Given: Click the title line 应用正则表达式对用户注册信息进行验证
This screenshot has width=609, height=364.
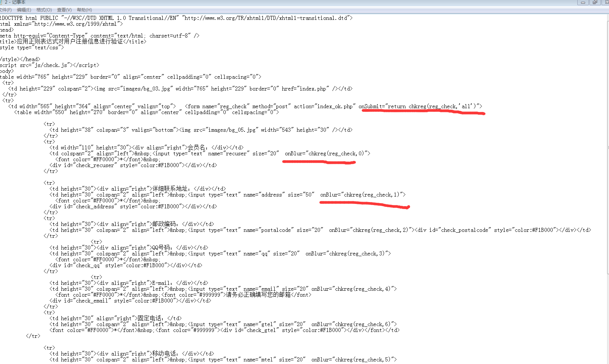Looking at the screenshot, I should click(73, 42).
